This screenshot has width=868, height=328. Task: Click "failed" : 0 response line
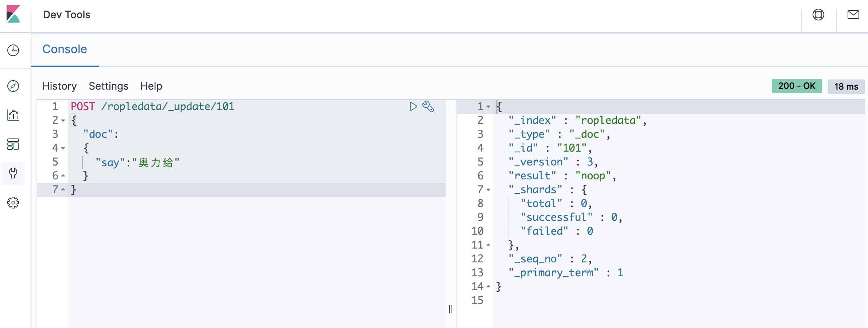click(557, 231)
